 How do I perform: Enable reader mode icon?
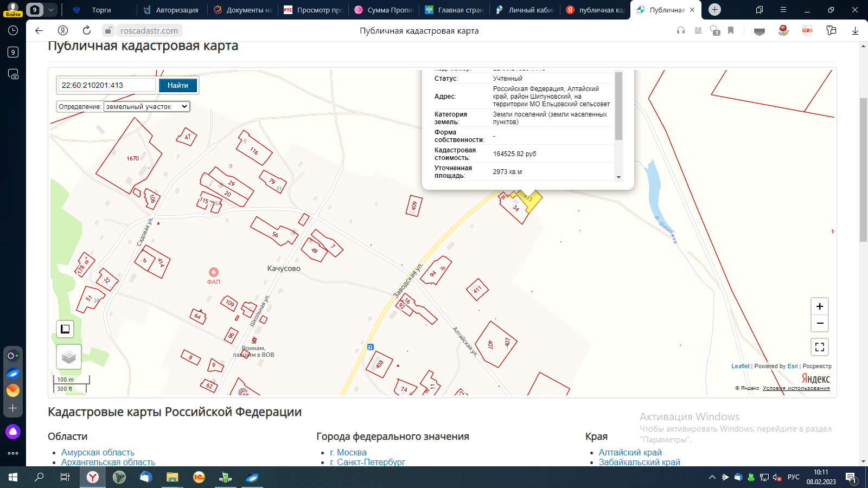click(x=698, y=31)
